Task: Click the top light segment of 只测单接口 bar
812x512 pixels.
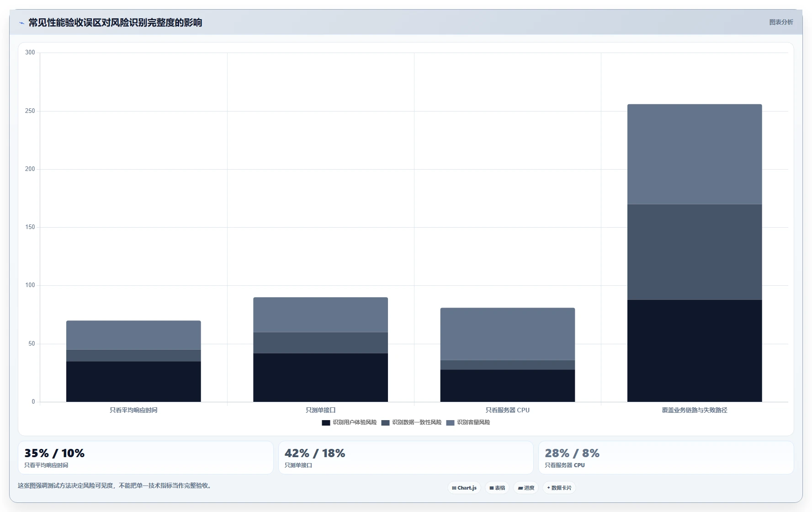Action: coord(320,315)
